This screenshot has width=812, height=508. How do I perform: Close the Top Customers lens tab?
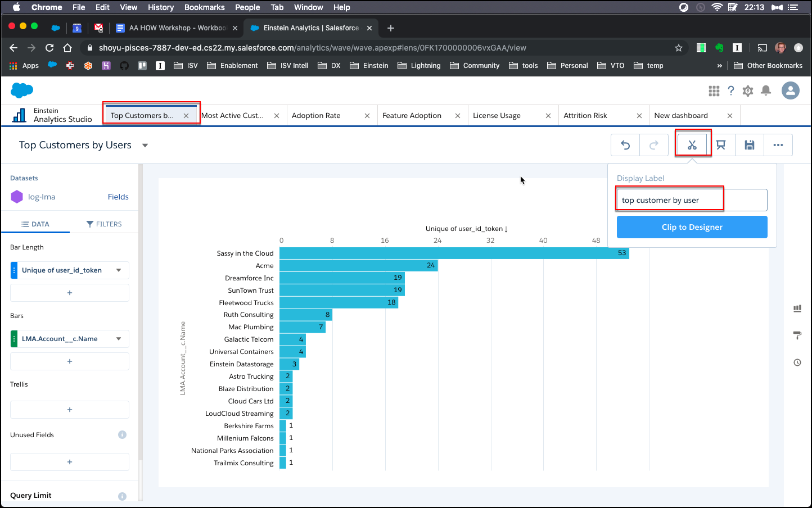186,116
